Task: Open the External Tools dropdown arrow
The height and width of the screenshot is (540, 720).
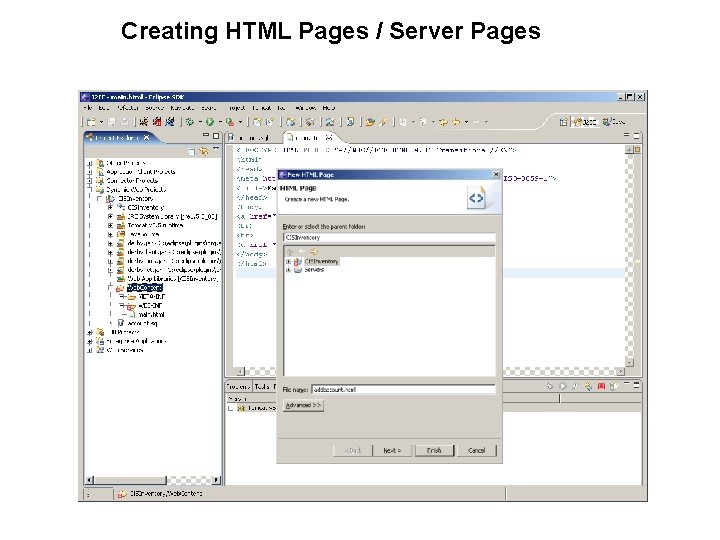Action: (x=240, y=122)
